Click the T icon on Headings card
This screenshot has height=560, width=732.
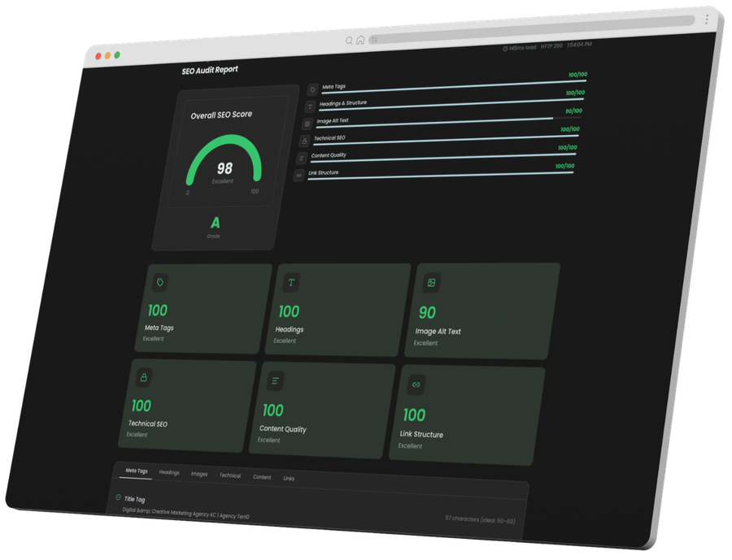[x=291, y=283]
